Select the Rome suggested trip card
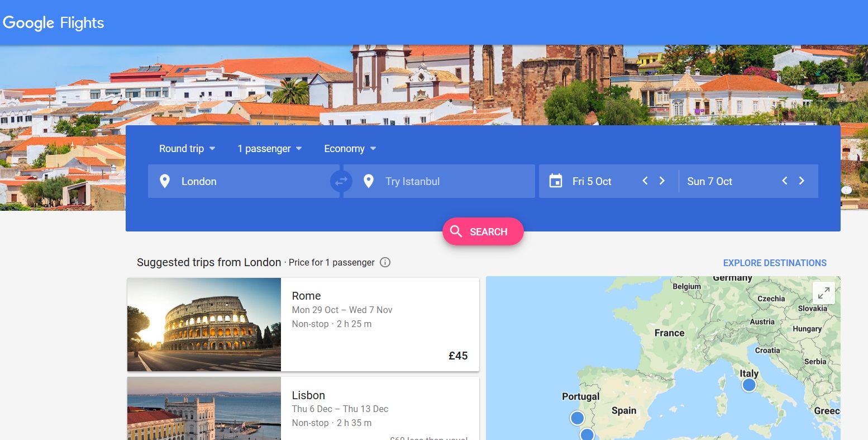Image resolution: width=868 pixels, height=440 pixels. click(303, 324)
